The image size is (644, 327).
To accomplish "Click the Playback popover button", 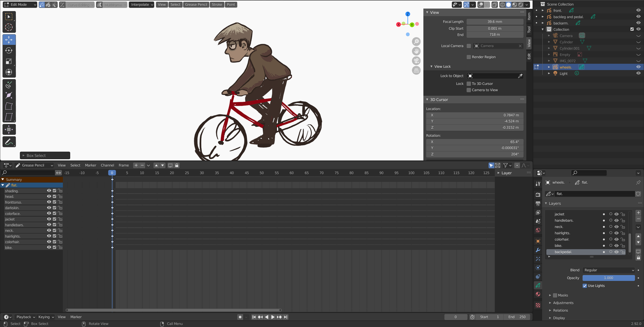I will pyautogui.click(x=25, y=317).
